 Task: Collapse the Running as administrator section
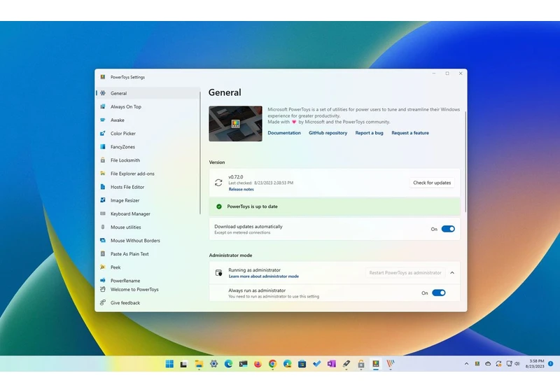(452, 273)
